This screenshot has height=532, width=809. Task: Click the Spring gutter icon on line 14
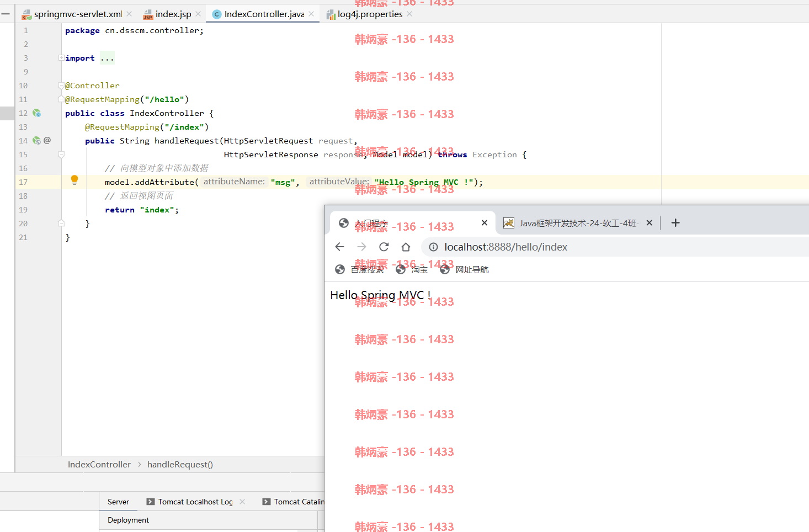tap(36, 141)
